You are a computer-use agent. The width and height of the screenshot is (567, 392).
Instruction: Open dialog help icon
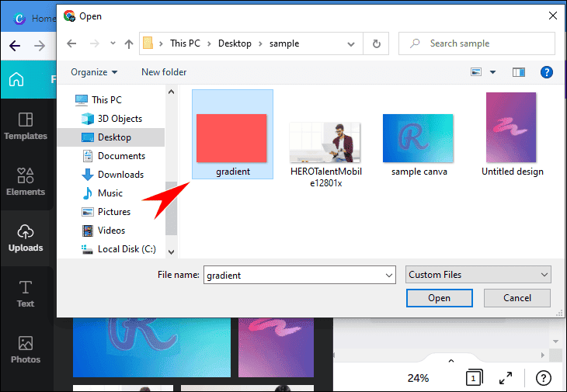pos(546,72)
